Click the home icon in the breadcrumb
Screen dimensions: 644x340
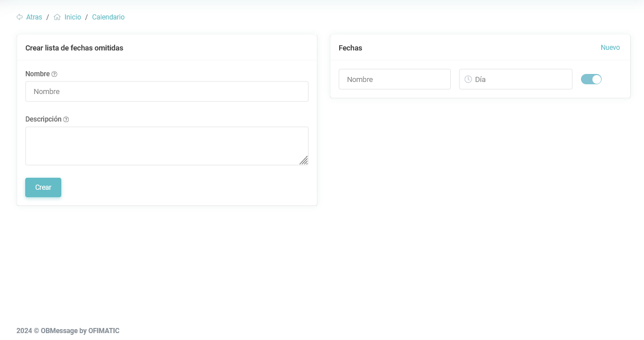pos(57,17)
